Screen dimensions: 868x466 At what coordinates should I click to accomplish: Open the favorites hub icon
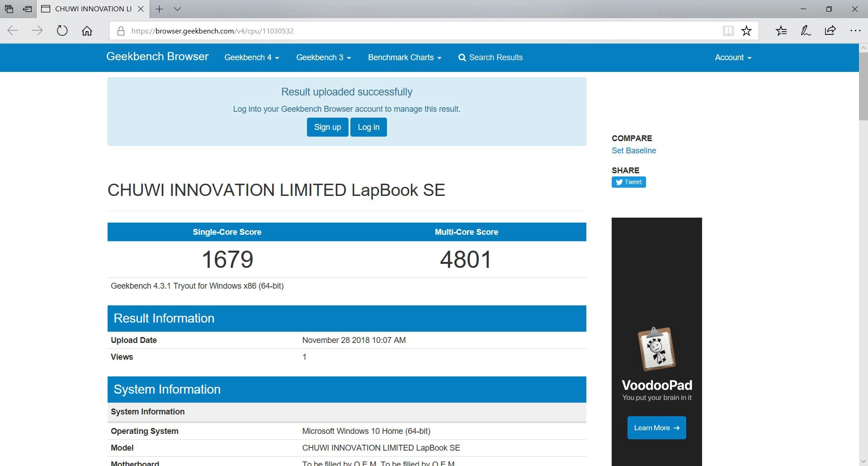pos(781,31)
